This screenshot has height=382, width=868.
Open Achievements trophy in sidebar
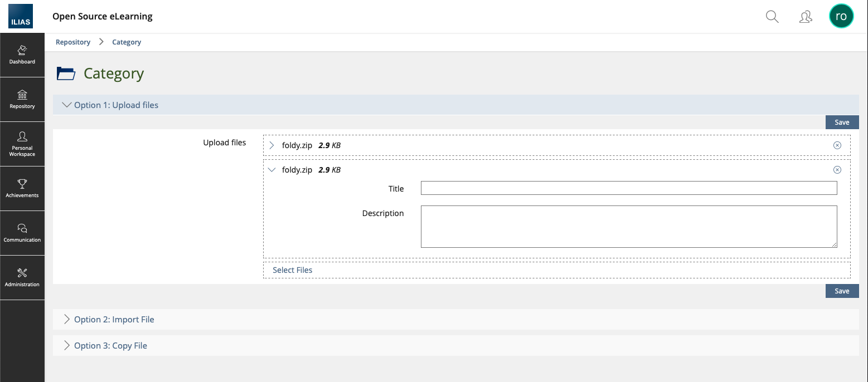pos(22,188)
